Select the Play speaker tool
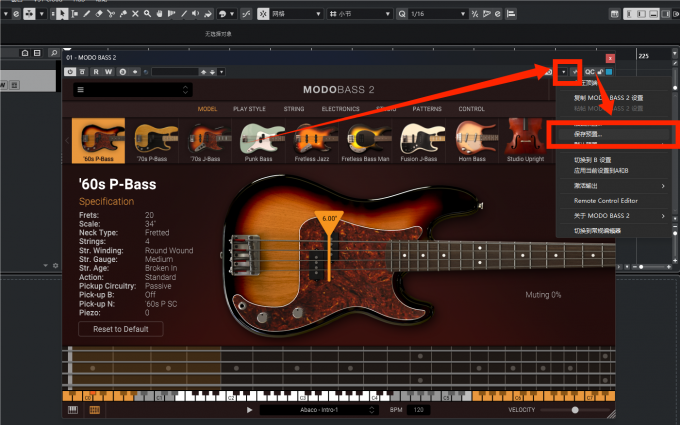The height and width of the screenshot is (425, 680). (x=196, y=14)
